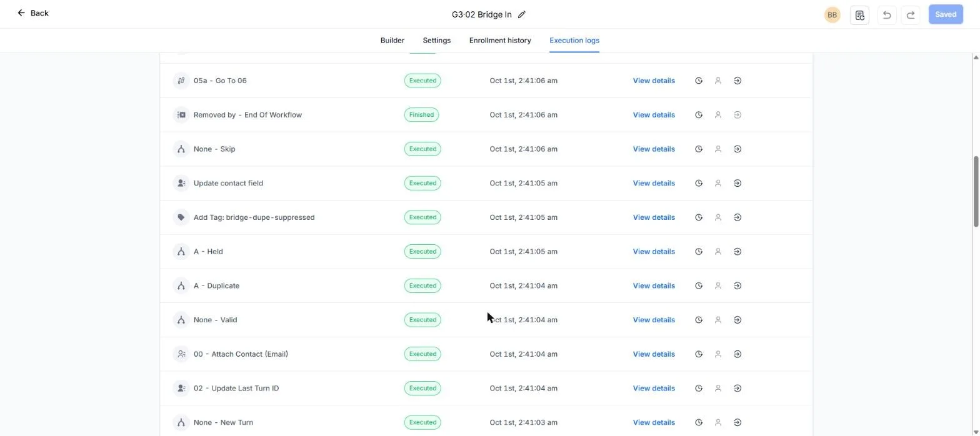
Task: Open View details for 05a - Go To 06
Action: 654,81
